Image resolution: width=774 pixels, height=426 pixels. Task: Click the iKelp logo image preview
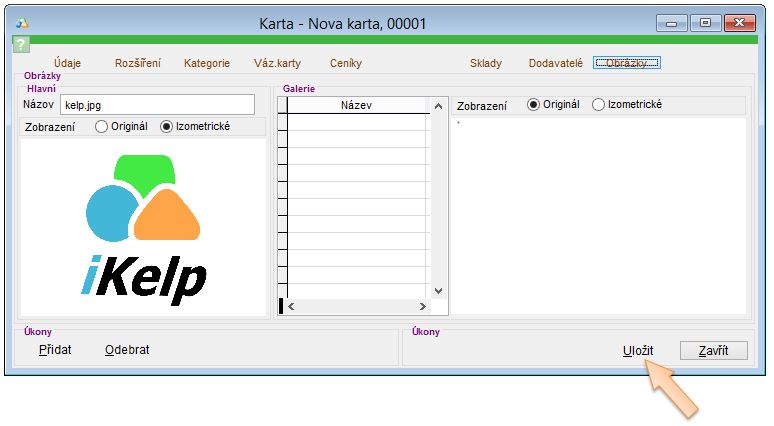point(144,229)
